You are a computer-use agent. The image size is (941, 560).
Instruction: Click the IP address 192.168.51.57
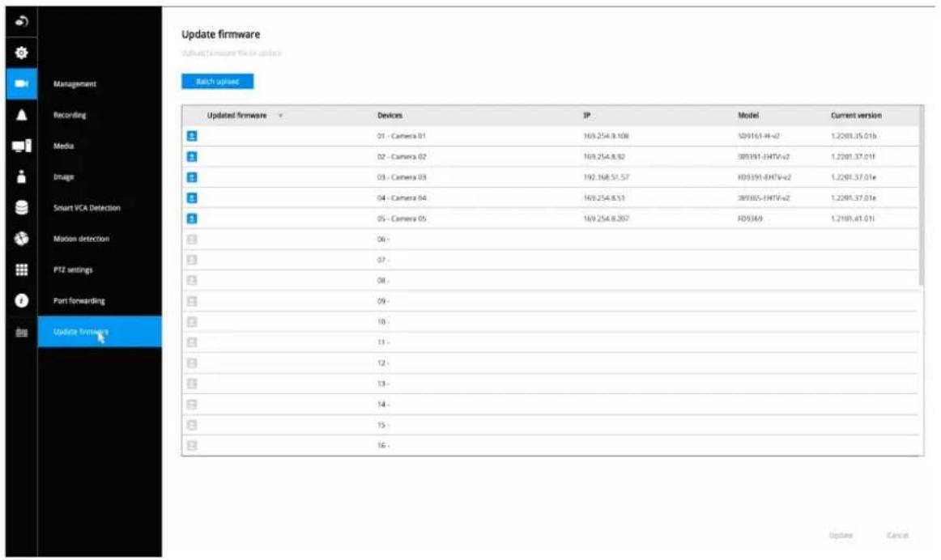coord(606,177)
